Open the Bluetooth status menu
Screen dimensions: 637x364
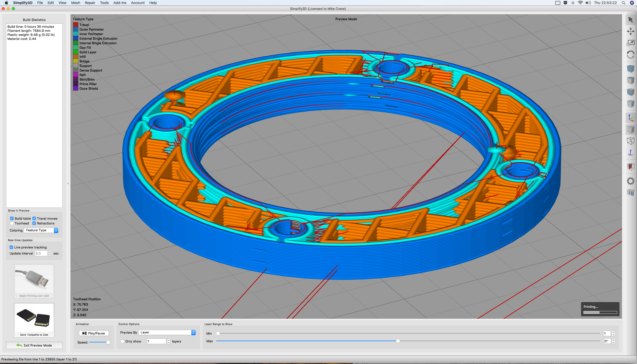click(x=573, y=3)
